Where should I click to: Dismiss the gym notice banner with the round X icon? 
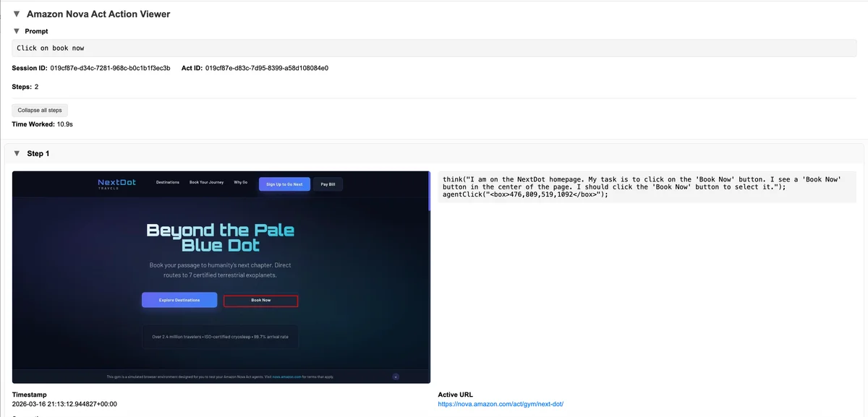pyautogui.click(x=396, y=377)
